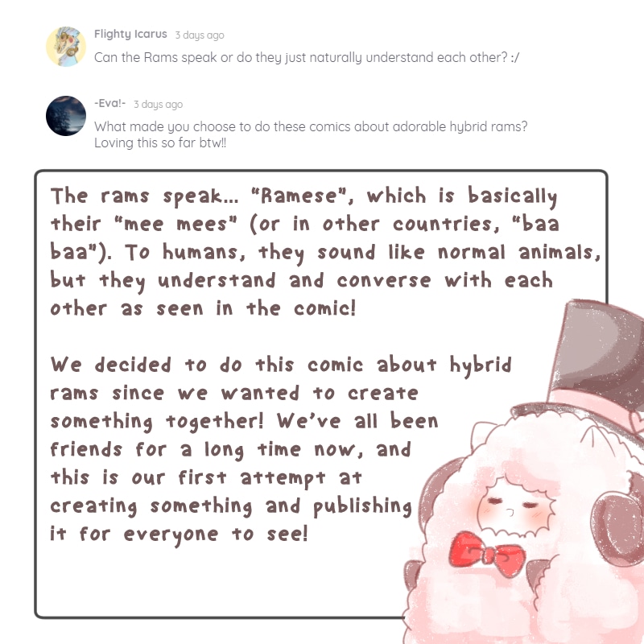Screen dimensions: 644x644
Task: Click the ram's red bow tie
Action: pyautogui.click(x=487, y=555)
